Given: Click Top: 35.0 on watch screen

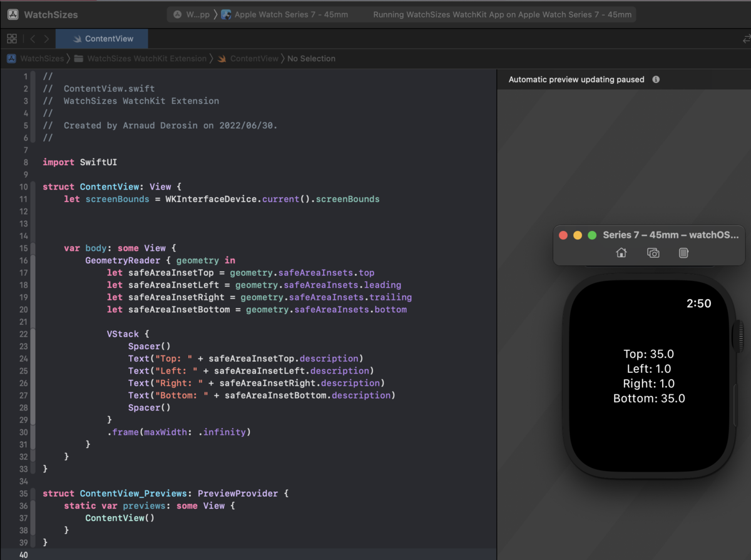Looking at the screenshot, I should (649, 354).
